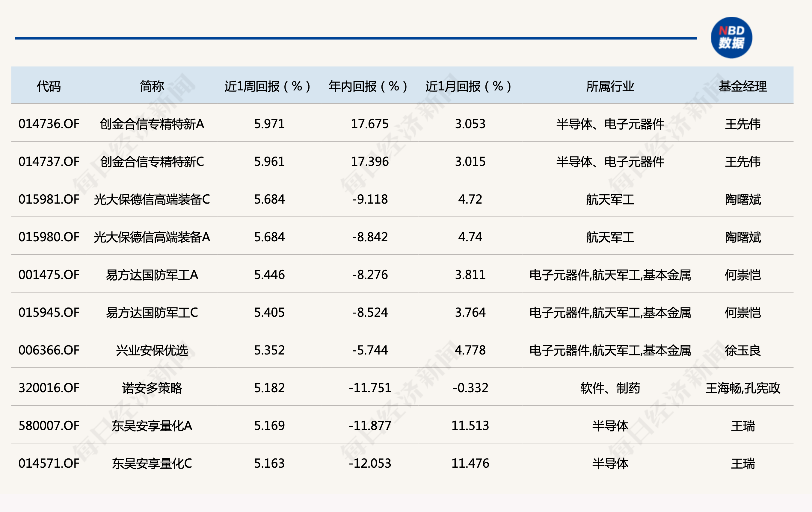Select fund code 580007.OF
The width and height of the screenshot is (812, 512).
[49, 426]
